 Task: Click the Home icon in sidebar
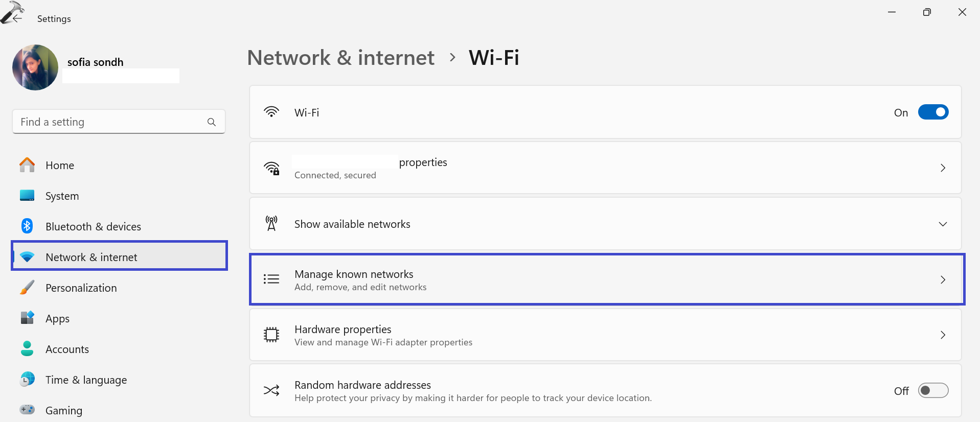coord(27,165)
